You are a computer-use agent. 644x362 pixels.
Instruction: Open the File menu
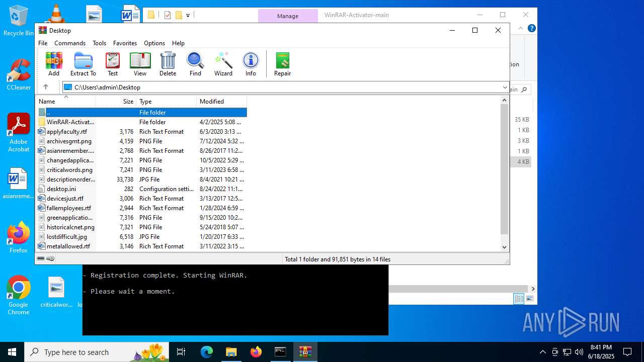(x=43, y=43)
